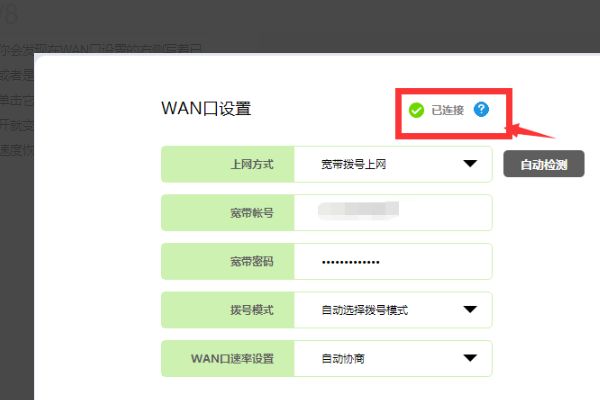
Task: Click the 宽带帐号 green label
Action: coord(228,212)
